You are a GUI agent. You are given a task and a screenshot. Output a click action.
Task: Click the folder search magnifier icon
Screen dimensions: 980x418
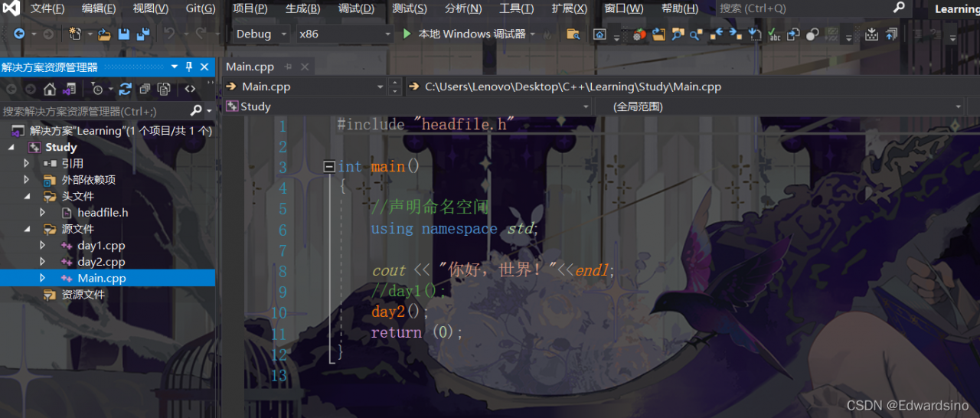coord(677,34)
